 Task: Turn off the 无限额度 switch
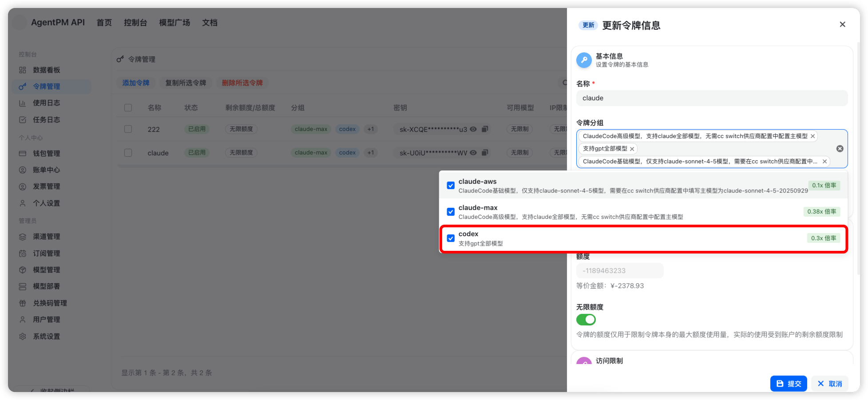tap(586, 320)
